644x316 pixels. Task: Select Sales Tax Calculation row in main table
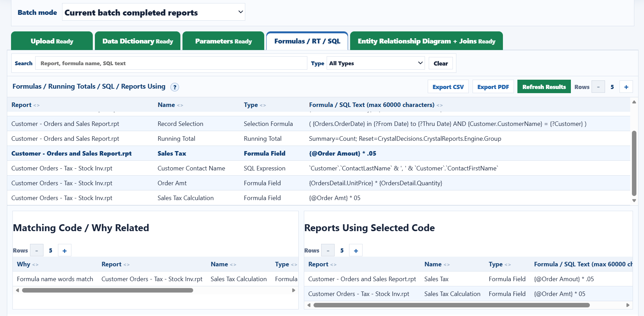pyautogui.click(x=319, y=198)
